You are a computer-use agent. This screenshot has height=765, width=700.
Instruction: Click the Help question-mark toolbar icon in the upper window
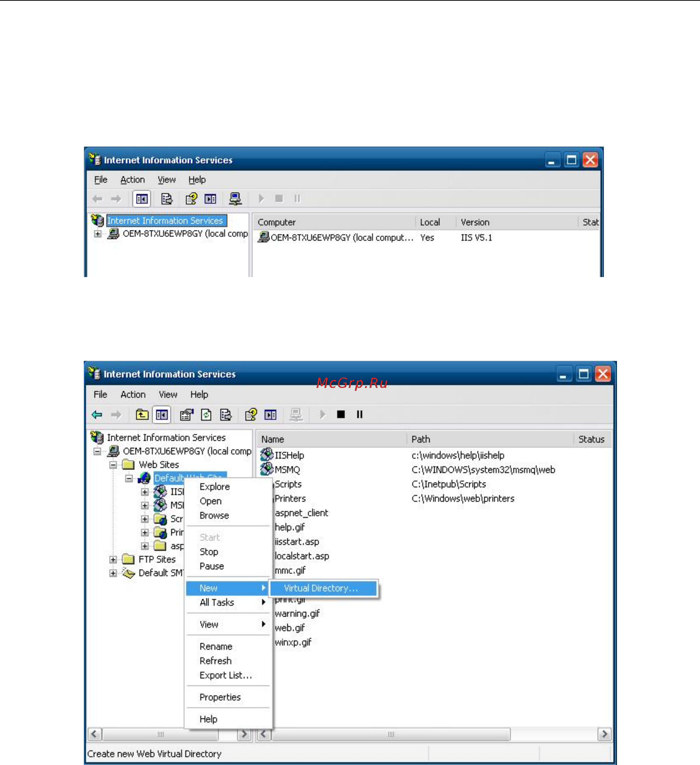[x=191, y=199]
